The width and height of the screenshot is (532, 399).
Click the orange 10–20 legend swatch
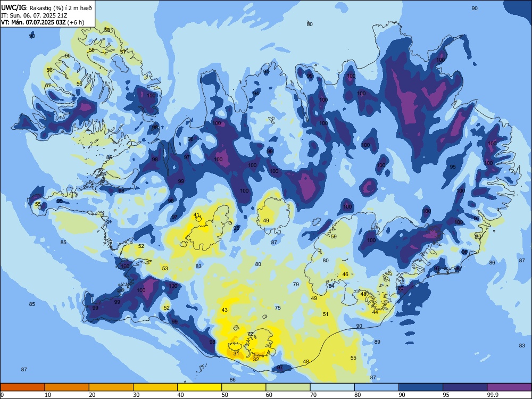(67, 387)
